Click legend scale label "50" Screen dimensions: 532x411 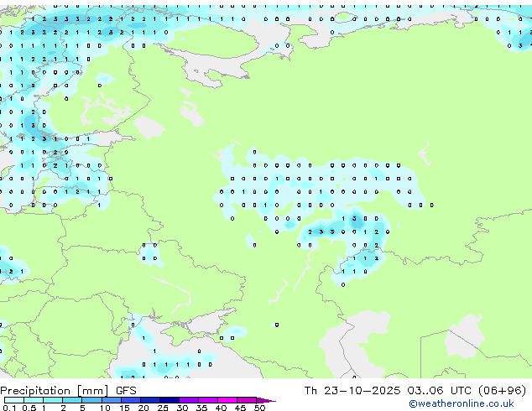tap(259, 408)
